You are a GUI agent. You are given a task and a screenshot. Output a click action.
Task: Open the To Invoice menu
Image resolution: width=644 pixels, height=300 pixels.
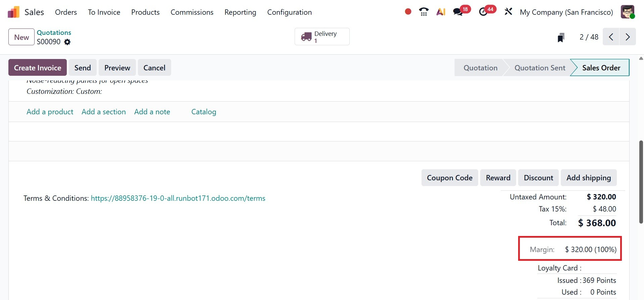coord(104,12)
